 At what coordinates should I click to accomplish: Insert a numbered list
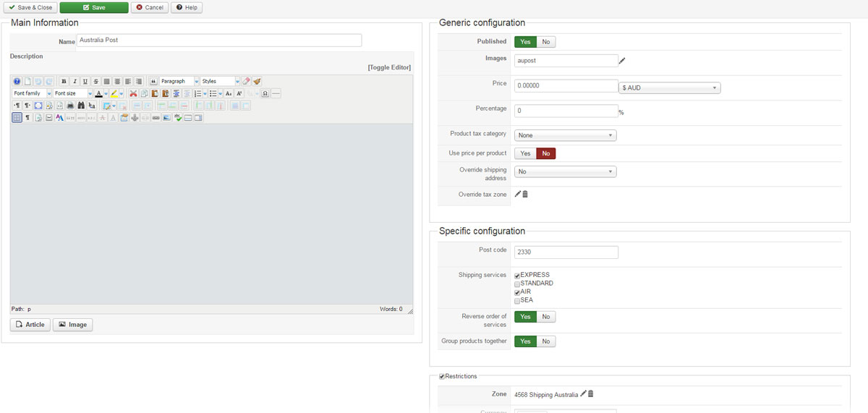click(x=197, y=93)
